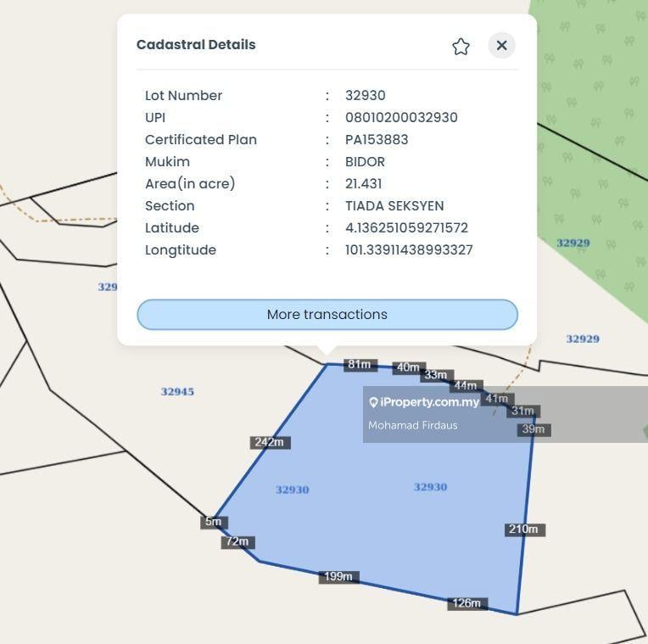Close the Cadastral Details popup
648x644 pixels.
point(501,46)
